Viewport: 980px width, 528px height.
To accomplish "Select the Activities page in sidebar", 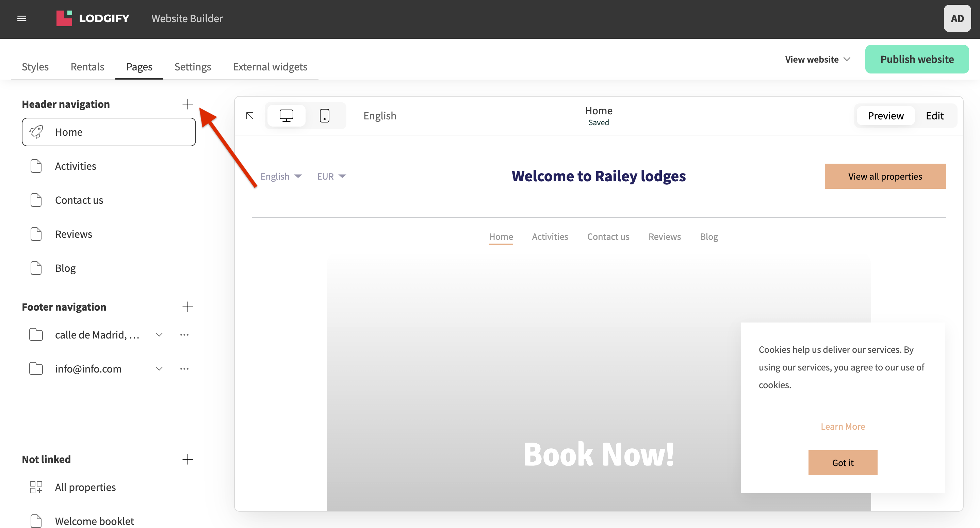I will 109,166.
